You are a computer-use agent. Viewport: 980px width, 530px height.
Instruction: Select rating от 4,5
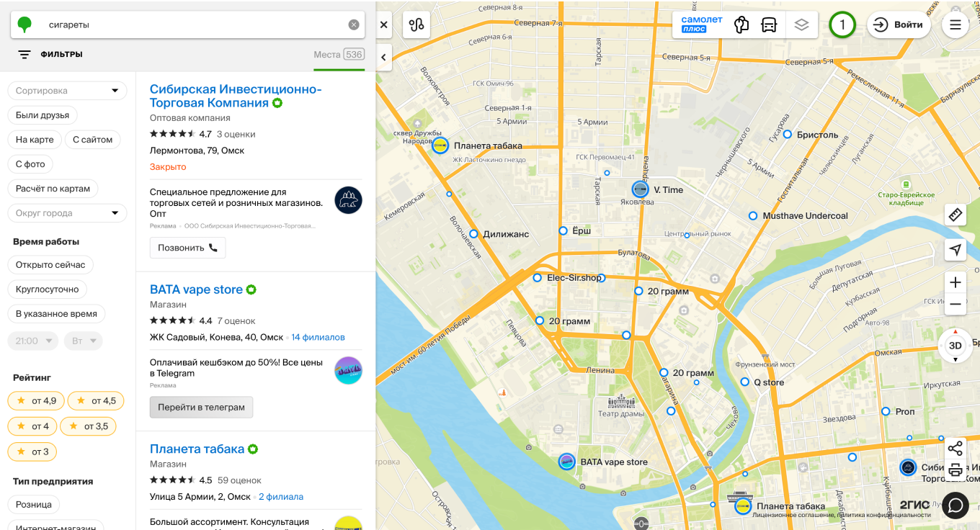point(96,401)
